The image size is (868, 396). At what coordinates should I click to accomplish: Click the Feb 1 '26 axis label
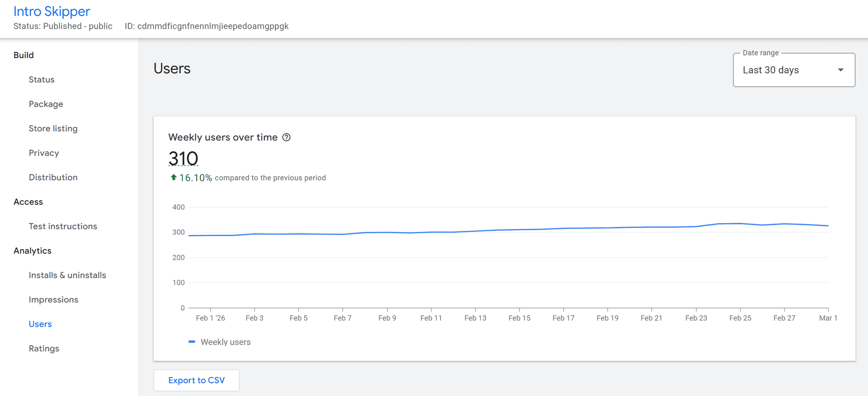[210, 318]
